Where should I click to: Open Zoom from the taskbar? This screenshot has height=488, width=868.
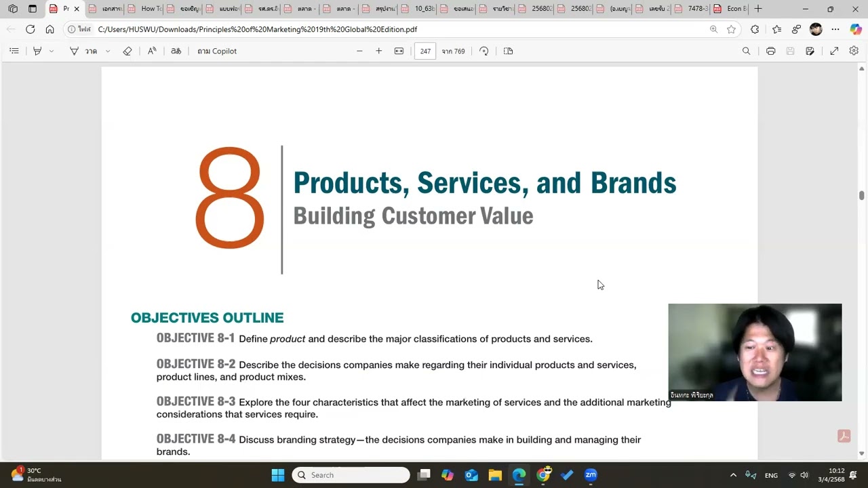click(x=591, y=475)
